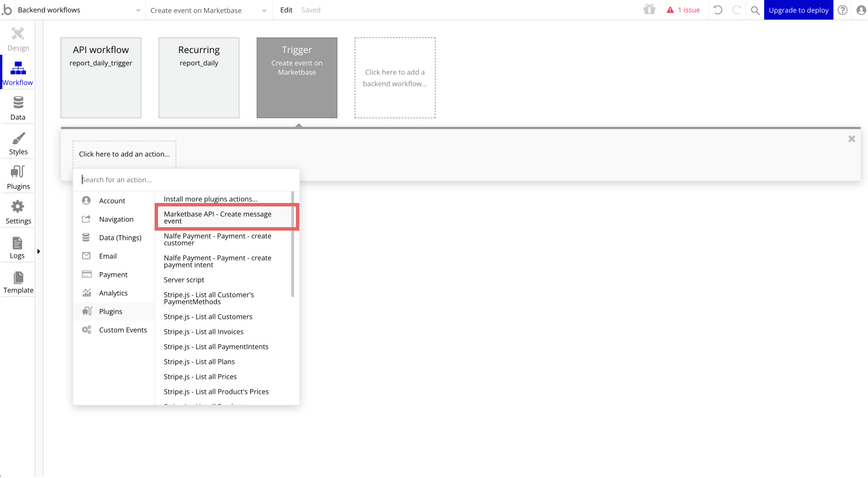This screenshot has height=478, width=868.
Task: Select Custom Events action category
Action: 114,330
